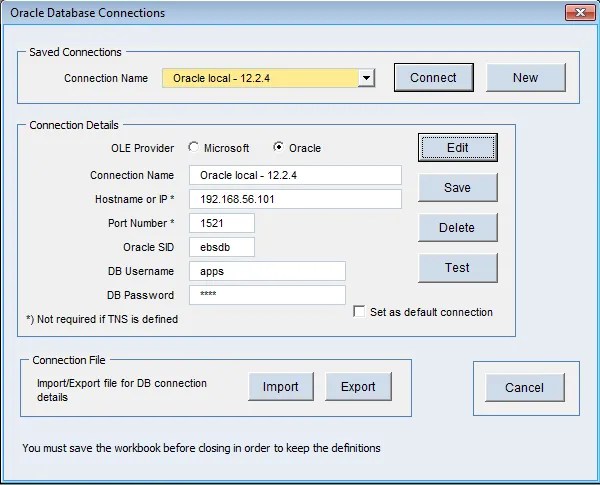Delete the selected connection
600x485 pixels.
point(458,227)
